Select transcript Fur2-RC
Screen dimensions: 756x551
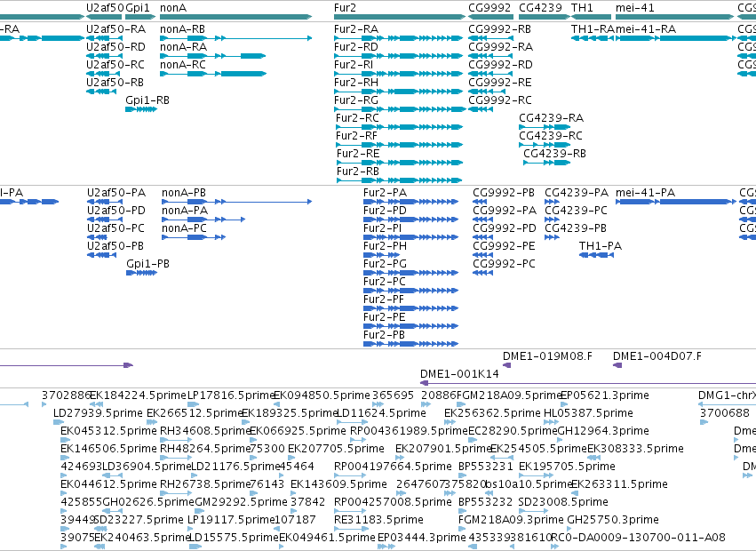[x=400, y=127]
